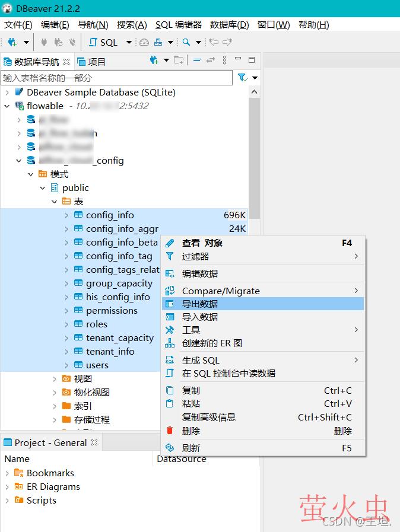Click the invalidate/reconnect icon in main toolbar
The height and width of the screenshot is (532, 400).
(58, 42)
